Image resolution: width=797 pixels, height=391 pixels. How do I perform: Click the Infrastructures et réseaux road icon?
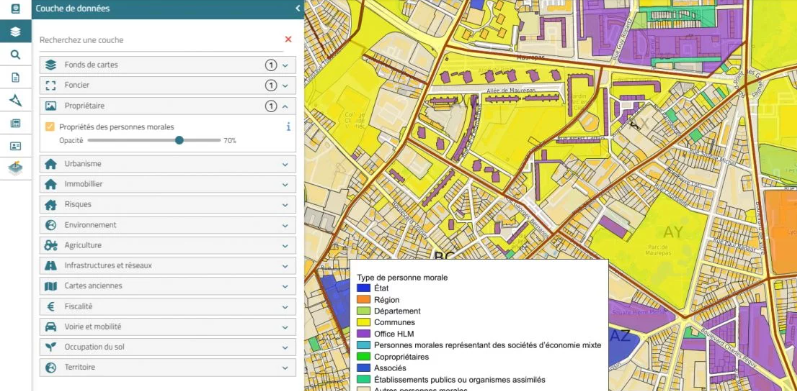50,265
